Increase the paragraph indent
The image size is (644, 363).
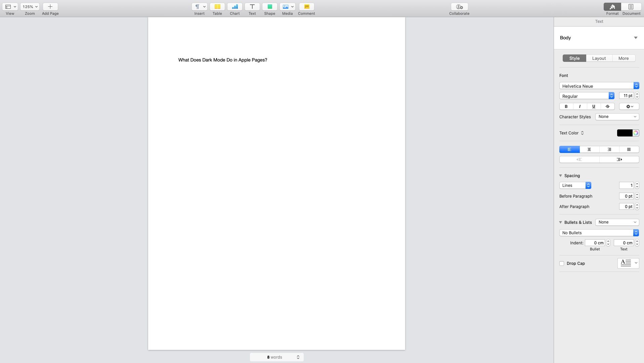619,160
